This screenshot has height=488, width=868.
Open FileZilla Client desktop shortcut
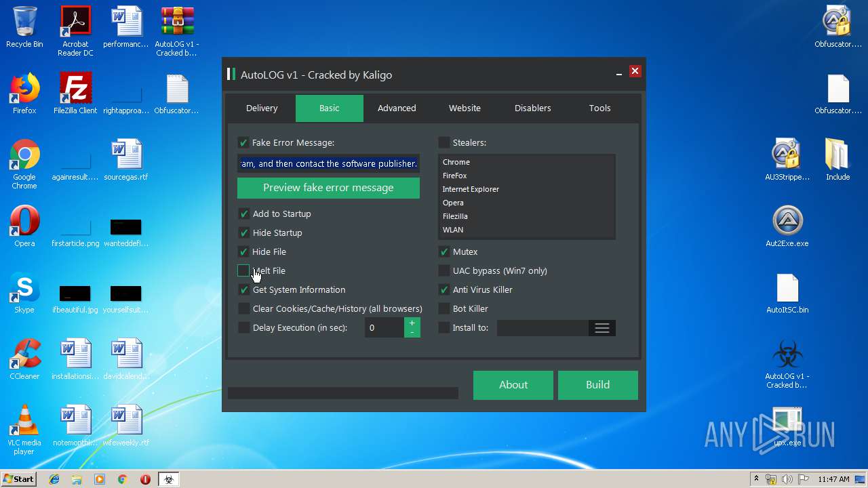pyautogui.click(x=75, y=94)
